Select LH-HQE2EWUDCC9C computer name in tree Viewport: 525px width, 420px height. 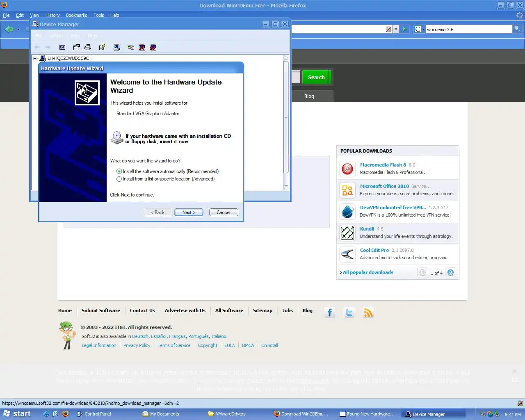click(x=68, y=58)
